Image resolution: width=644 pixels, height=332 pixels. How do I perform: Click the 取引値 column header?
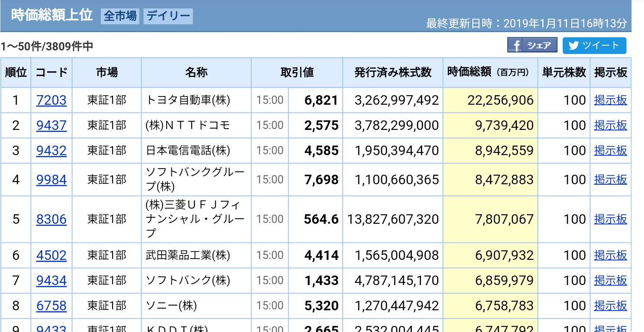click(x=297, y=72)
